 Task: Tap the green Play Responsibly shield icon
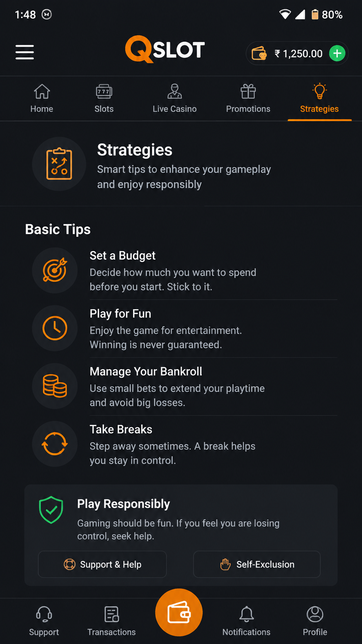(x=51, y=510)
